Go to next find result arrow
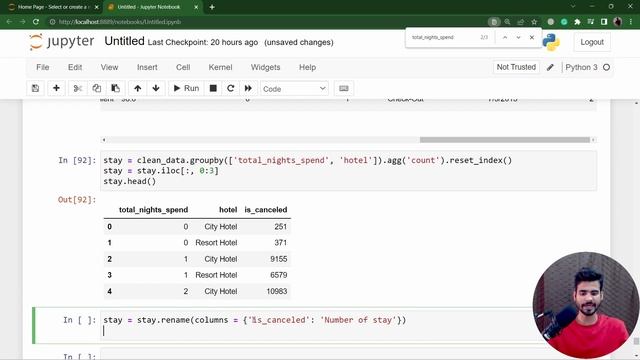 point(518,37)
